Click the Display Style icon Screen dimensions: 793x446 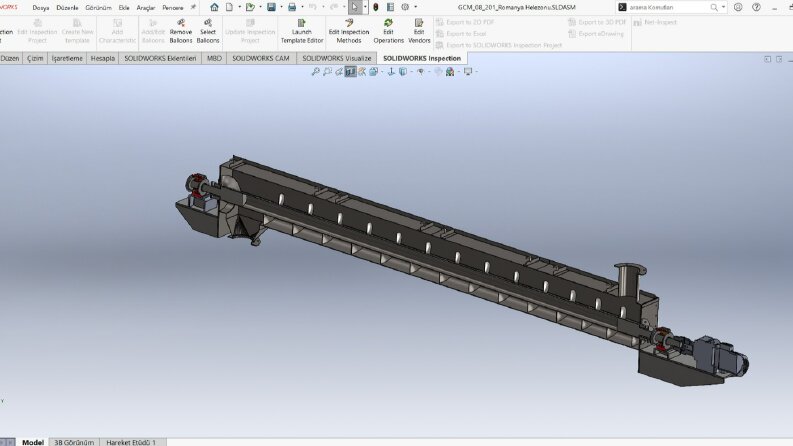pyautogui.click(x=403, y=72)
